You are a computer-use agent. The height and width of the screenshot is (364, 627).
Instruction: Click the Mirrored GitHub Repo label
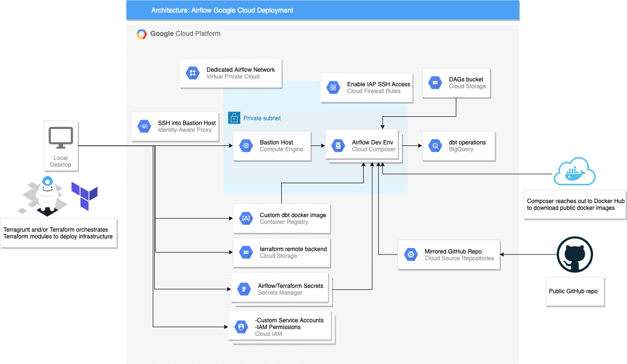coord(453,252)
